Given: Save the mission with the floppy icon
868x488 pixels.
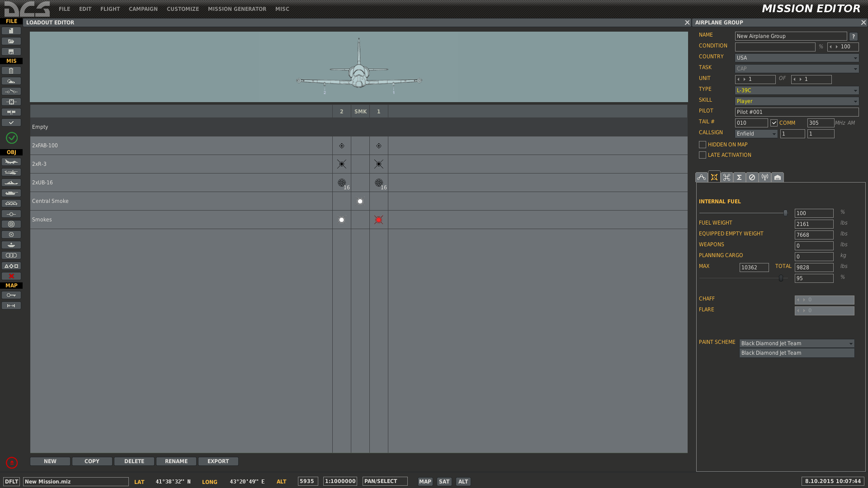Looking at the screenshot, I should (x=11, y=52).
